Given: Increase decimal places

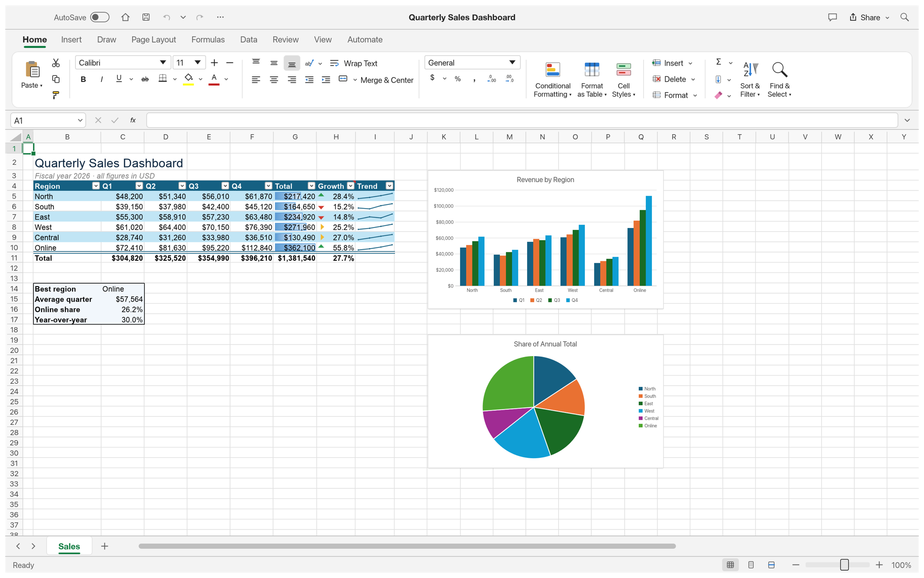Looking at the screenshot, I should 491,79.
